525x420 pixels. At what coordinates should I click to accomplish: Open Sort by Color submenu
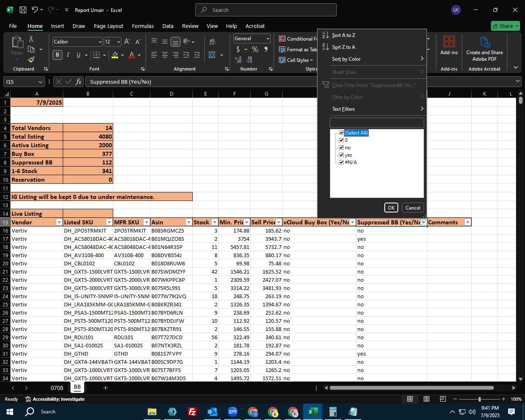372,59
